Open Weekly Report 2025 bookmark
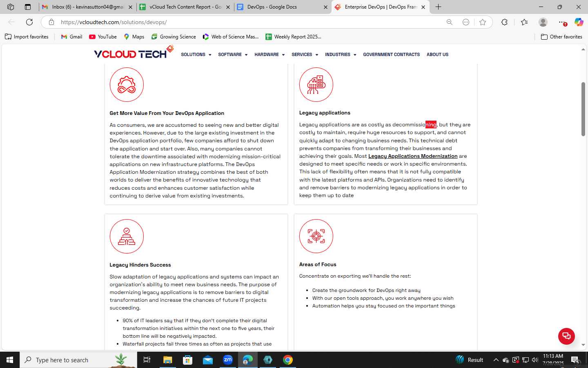Viewport: 588px width, 368px height. (x=293, y=37)
